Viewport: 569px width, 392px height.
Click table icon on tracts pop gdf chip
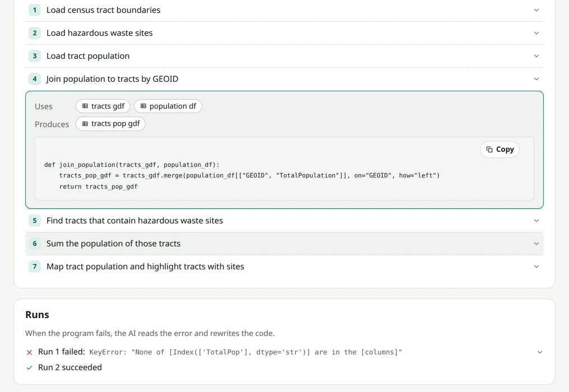(85, 124)
